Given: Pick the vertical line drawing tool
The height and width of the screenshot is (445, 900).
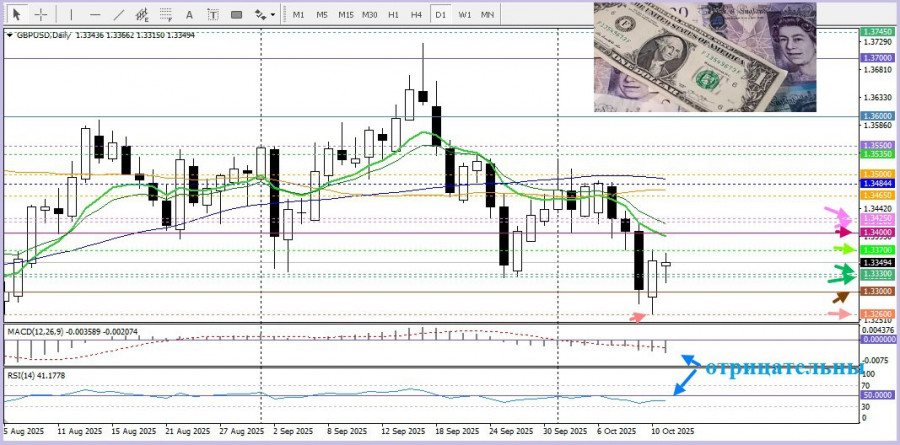Looking at the screenshot, I should pos(70,15).
